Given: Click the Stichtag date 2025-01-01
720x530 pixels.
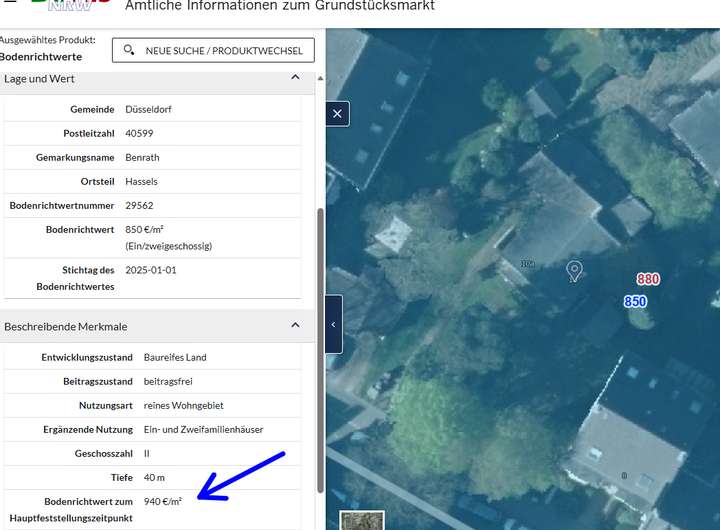Looking at the screenshot, I should (x=150, y=270).
